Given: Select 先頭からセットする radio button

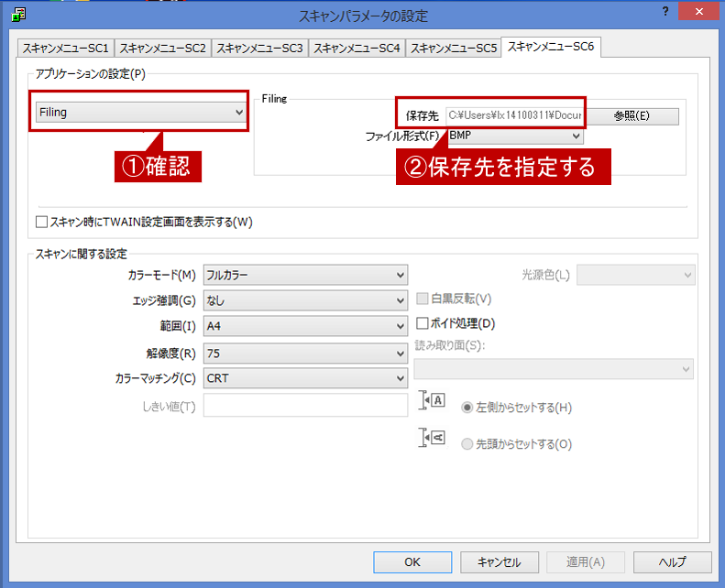Looking at the screenshot, I should point(467,444).
